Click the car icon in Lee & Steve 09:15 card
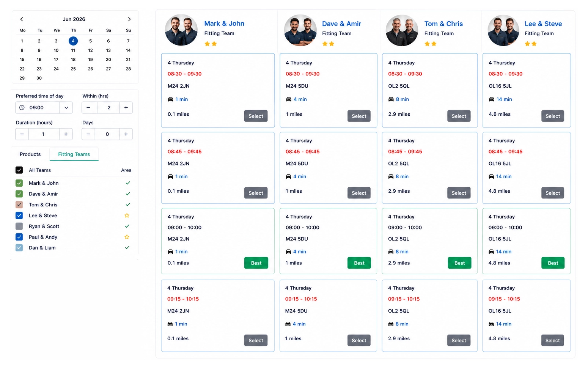Viewport: 588px width, 368px height. pyautogui.click(x=491, y=324)
